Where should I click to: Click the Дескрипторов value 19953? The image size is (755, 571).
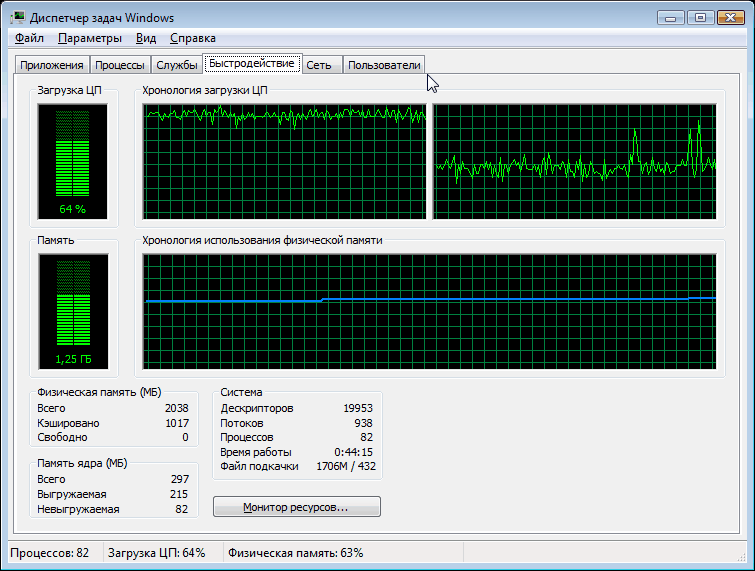(x=358, y=408)
